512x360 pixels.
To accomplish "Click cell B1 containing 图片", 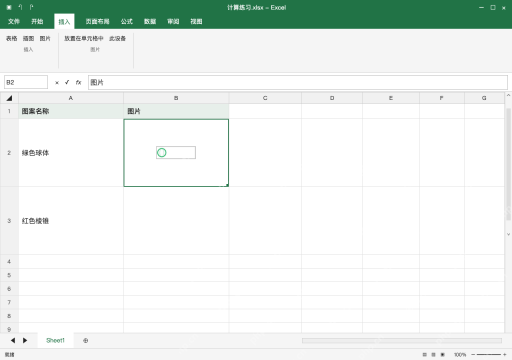I will point(176,111).
